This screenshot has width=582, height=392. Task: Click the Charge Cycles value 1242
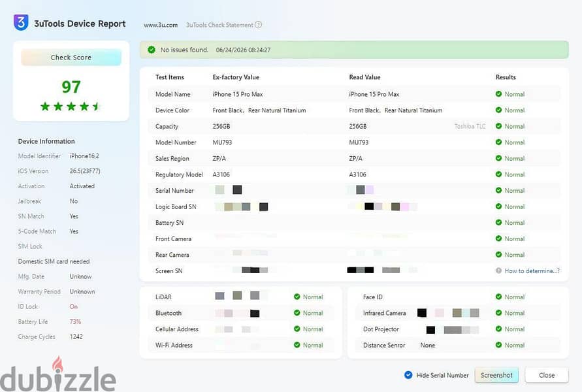pyautogui.click(x=76, y=336)
